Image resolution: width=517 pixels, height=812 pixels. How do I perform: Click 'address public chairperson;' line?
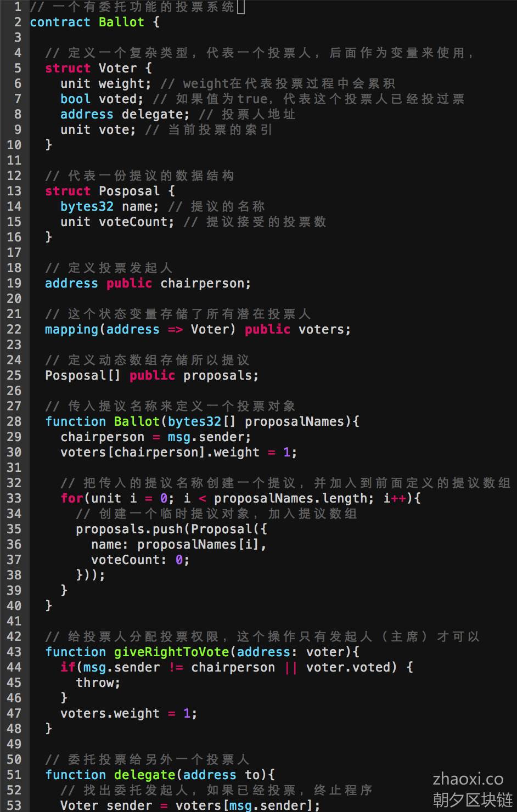point(148,283)
